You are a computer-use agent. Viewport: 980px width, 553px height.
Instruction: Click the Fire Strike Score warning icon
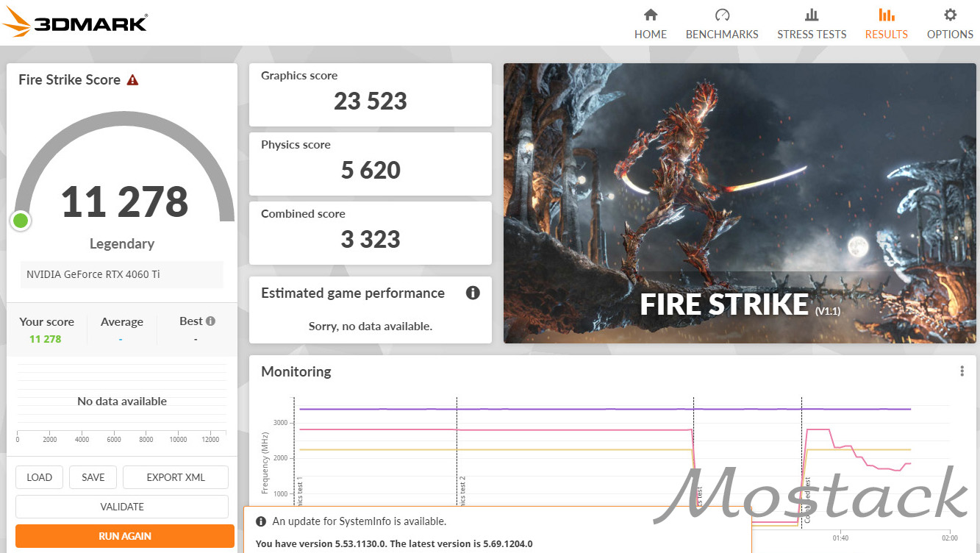pos(132,79)
